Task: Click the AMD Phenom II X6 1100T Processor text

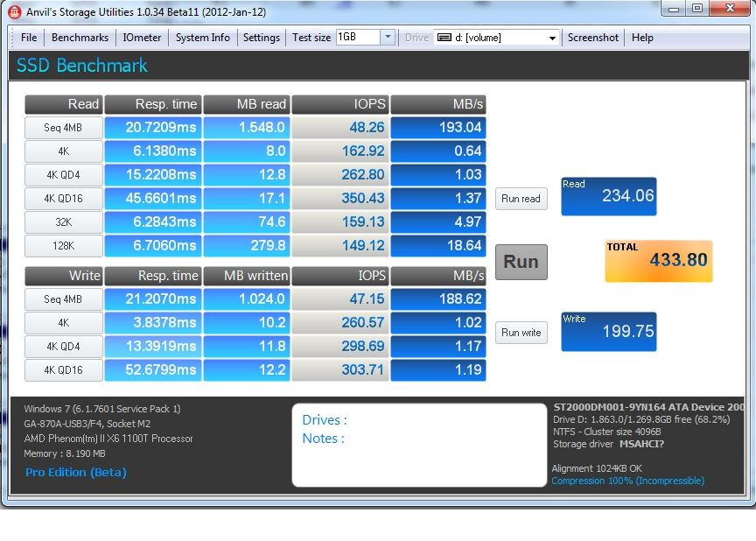Action: [x=108, y=439]
